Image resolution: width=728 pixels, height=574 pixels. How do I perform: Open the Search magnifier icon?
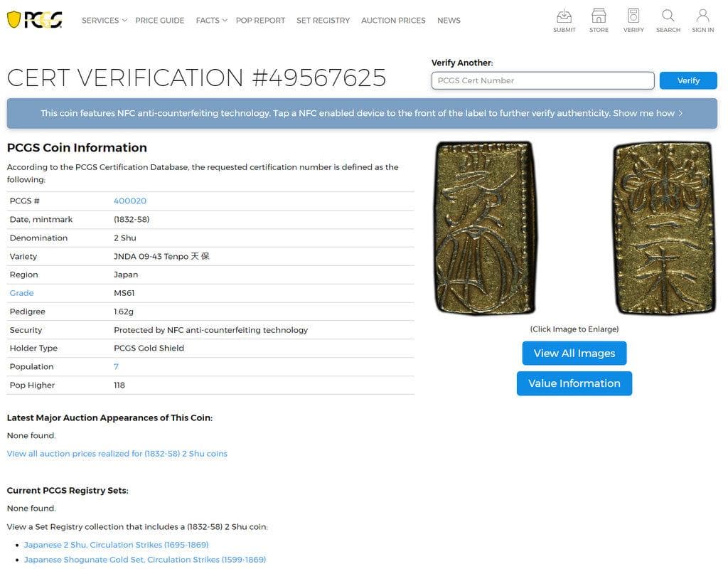pos(668,16)
